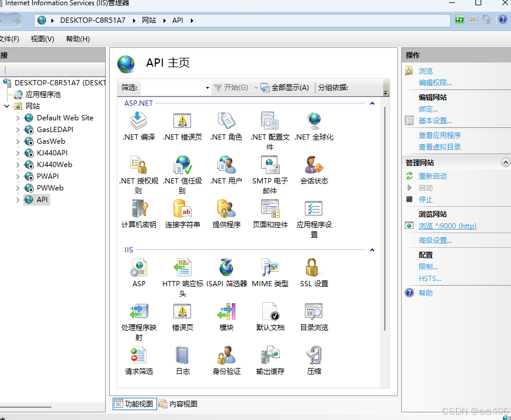Open the 应用程序设置 feature
Screen dimensions: 511x420
point(314,218)
